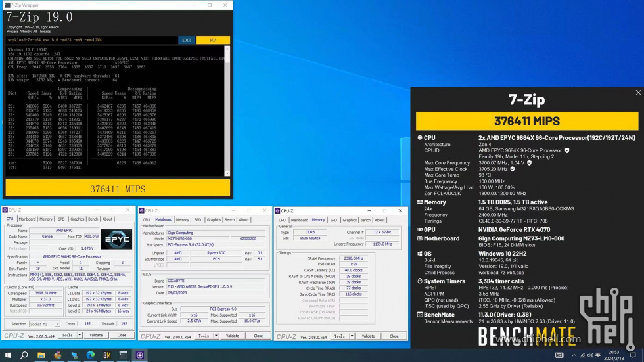Click the 7-Zip Wrapper title bar icon
The height and width of the screenshot is (362, 644).
(7, 5)
